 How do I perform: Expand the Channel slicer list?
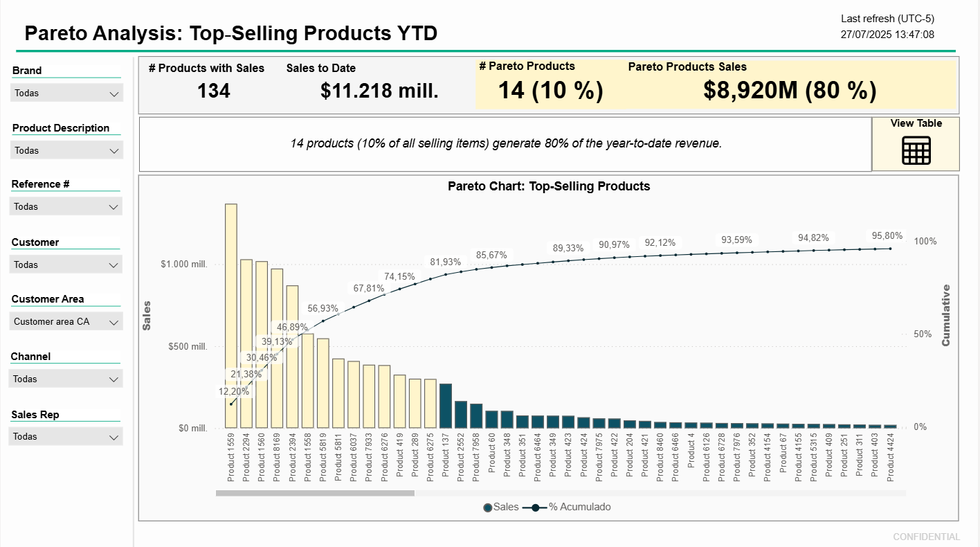pyautogui.click(x=66, y=378)
